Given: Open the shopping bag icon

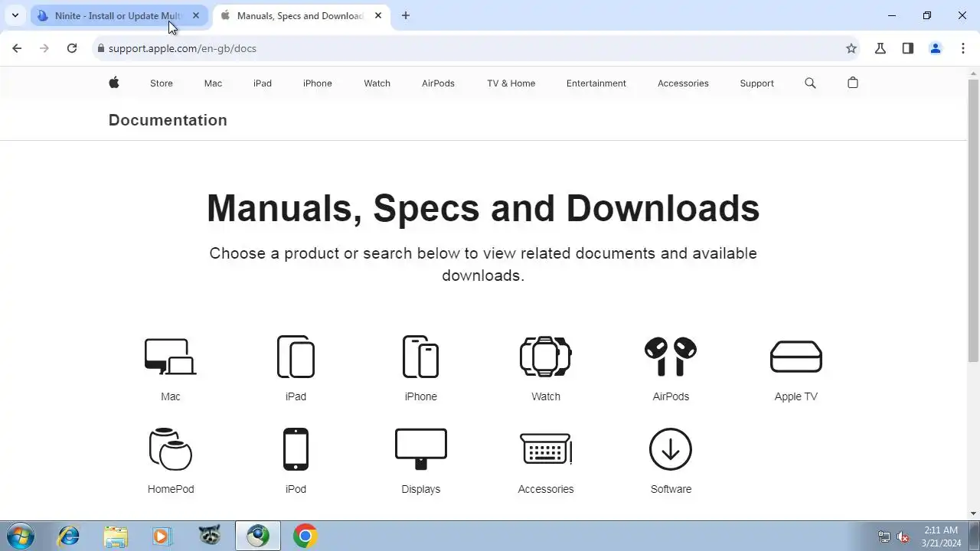Looking at the screenshot, I should click(x=853, y=83).
